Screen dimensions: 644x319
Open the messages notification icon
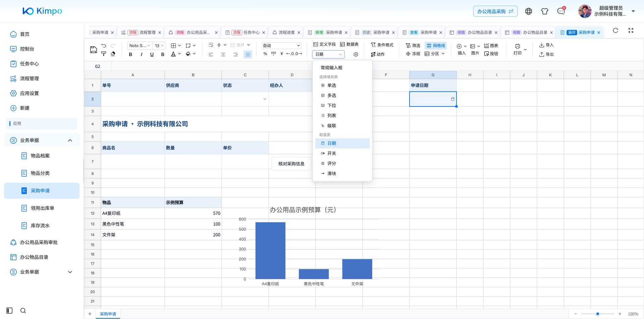pyautogui.click(x=561, y=11)
